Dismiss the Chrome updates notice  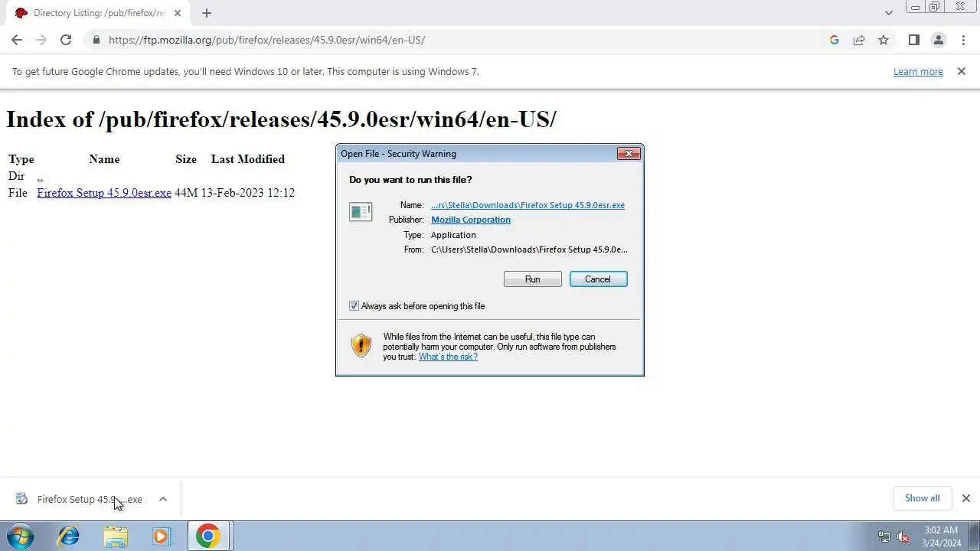962,71
